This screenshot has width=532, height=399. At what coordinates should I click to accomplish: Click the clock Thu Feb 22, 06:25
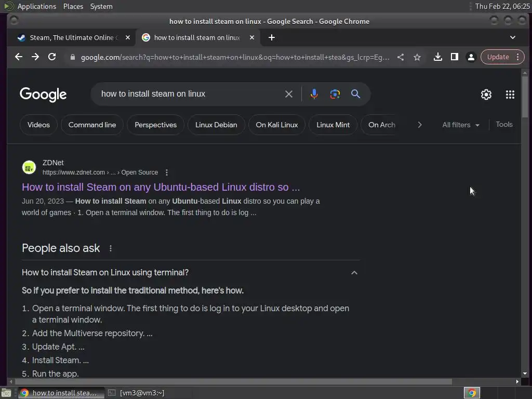pos(502,6)
